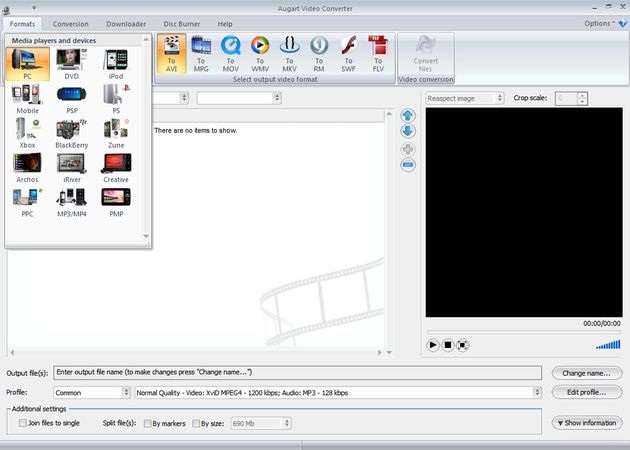This screenshot has height=450, width=630.
Task: Pick the iRiver device icon
Action: tap(72, 168)
